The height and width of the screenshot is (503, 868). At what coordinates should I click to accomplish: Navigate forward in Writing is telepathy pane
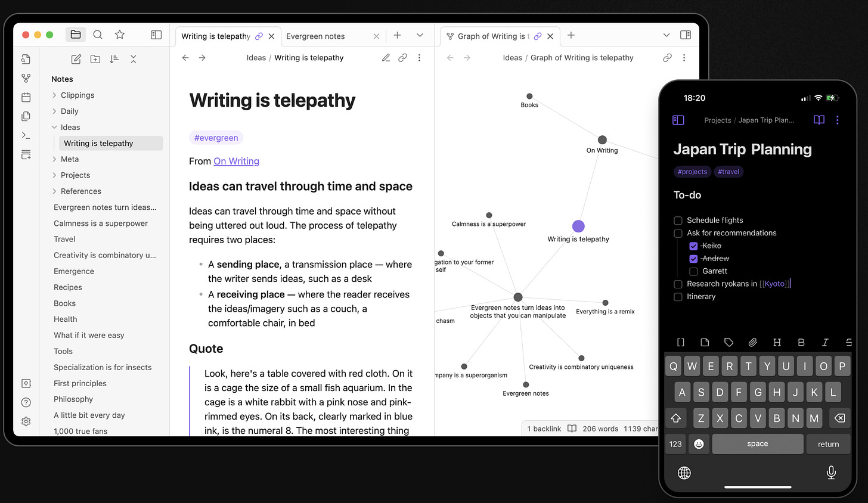click(x=202, y=58)
